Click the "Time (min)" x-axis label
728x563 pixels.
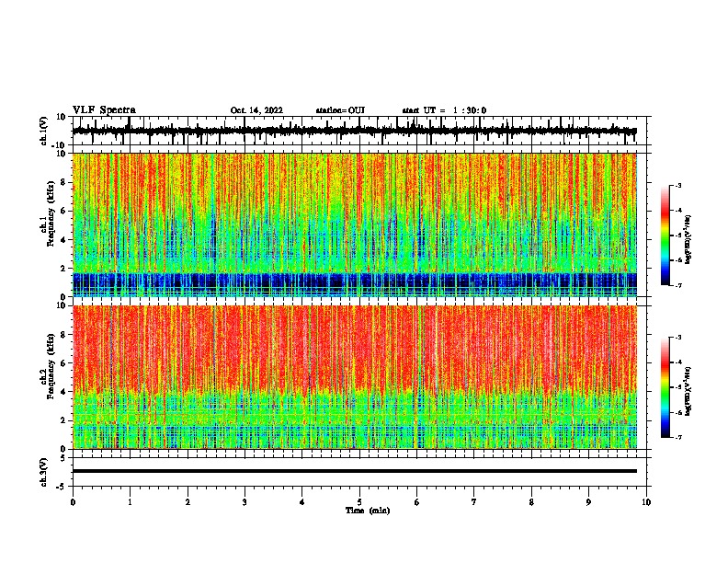click(368, 511)
